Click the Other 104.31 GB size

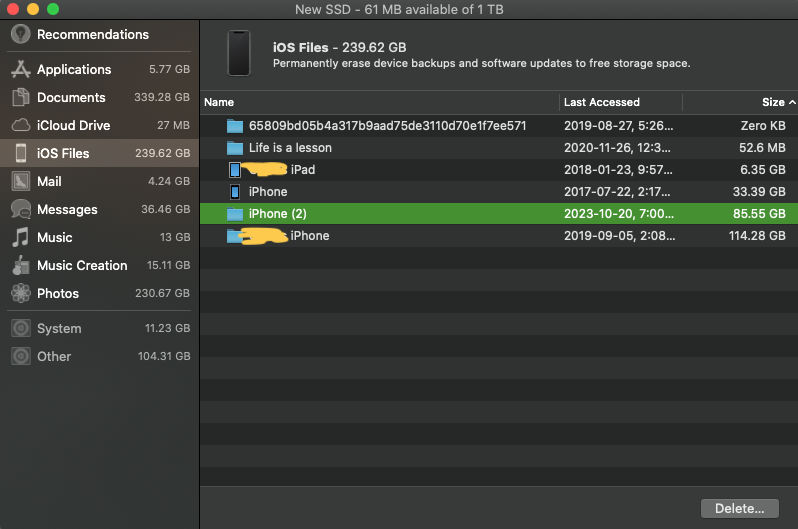click(x=164, y=356)
